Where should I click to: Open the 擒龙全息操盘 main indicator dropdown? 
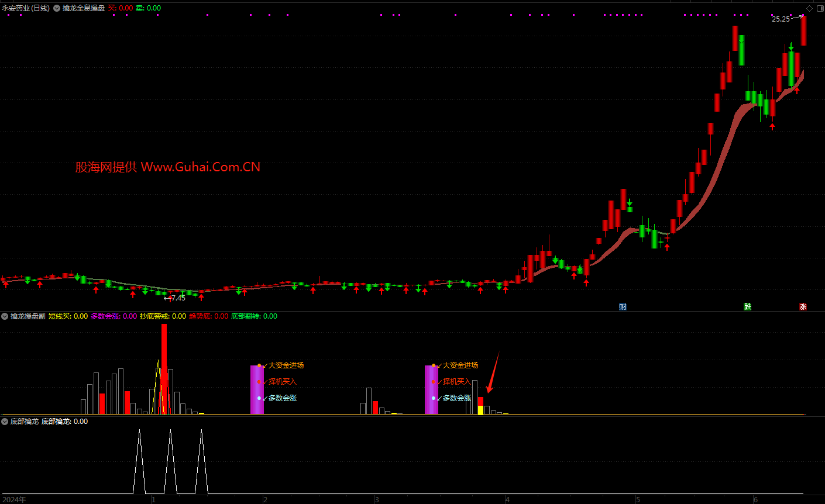click(x=57, y=8)
